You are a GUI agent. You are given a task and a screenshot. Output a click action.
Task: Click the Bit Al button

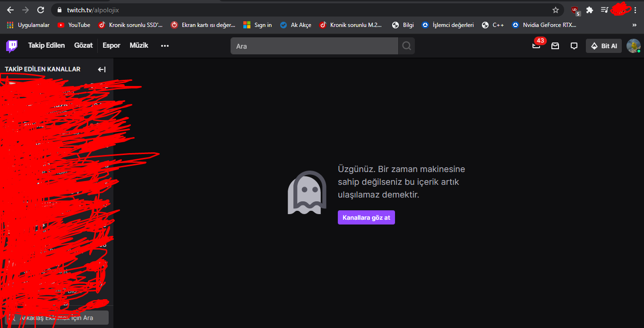604,46
